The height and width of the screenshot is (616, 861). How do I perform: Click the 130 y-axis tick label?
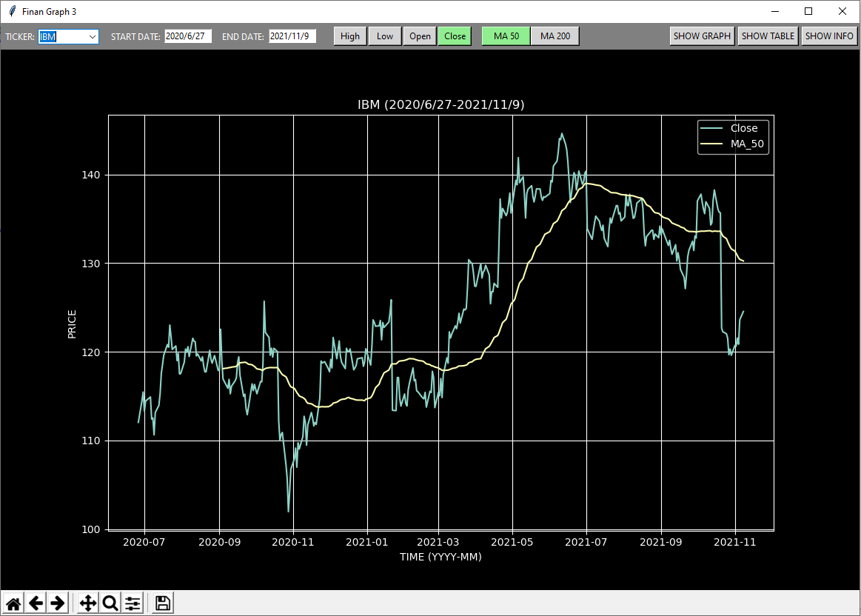[x=91, y=264]
